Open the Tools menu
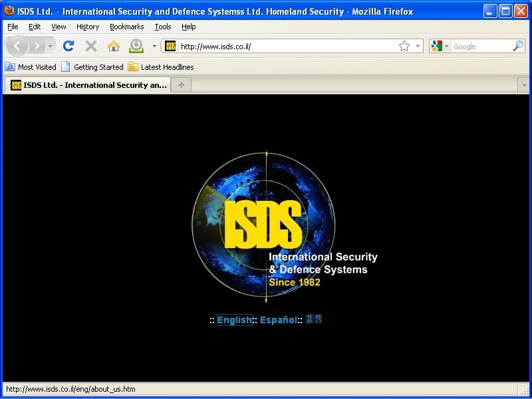532x399 pixels. [162, 27]
